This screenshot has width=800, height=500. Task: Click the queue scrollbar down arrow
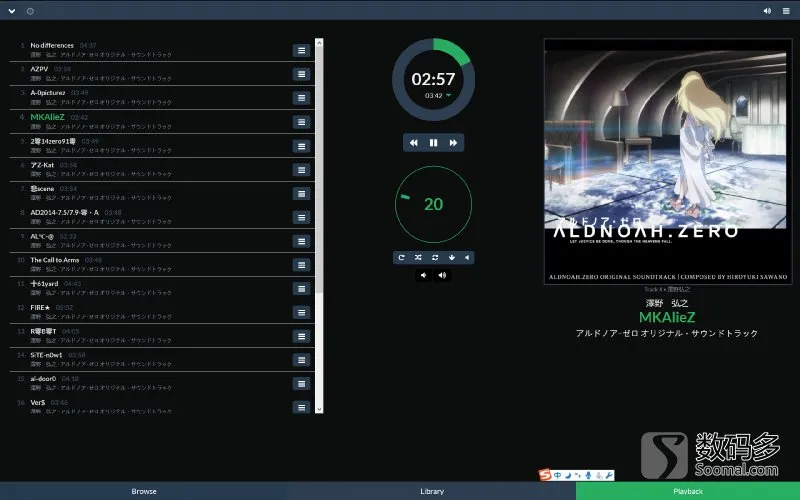click(x=319, y=409)
